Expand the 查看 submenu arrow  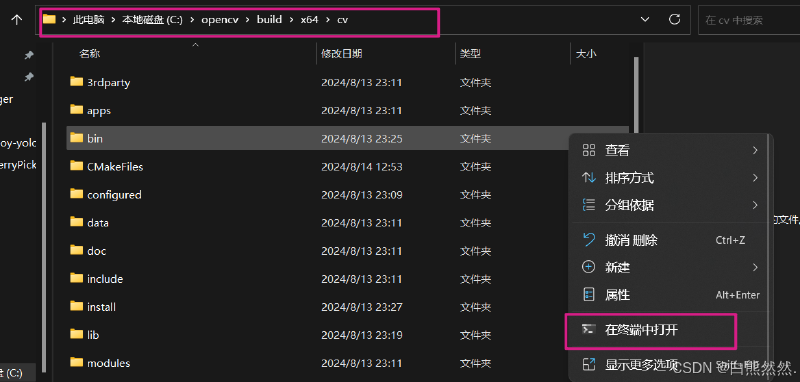(x=755, y=150)
